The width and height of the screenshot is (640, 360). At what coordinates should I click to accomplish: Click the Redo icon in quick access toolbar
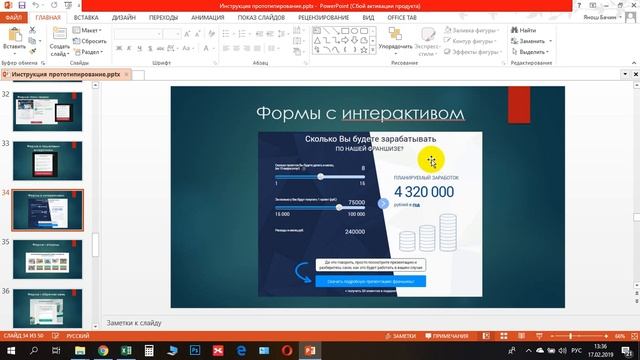tap(54, 6)
